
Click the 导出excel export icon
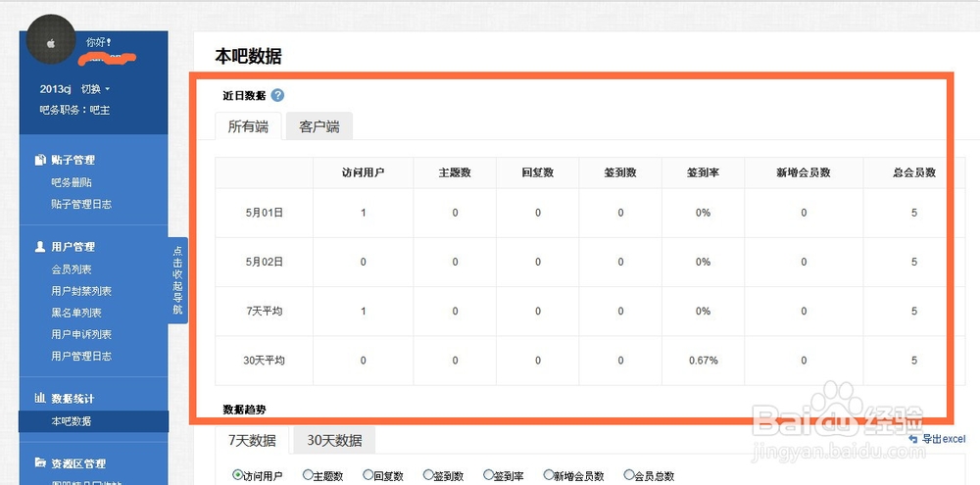(x=914, y=439)
